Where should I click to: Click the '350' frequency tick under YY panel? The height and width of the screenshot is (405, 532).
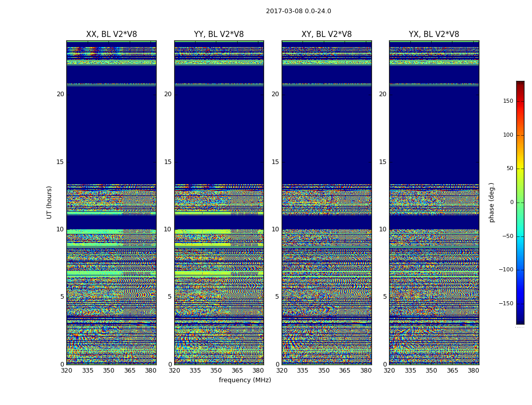[x=216, y=371]
